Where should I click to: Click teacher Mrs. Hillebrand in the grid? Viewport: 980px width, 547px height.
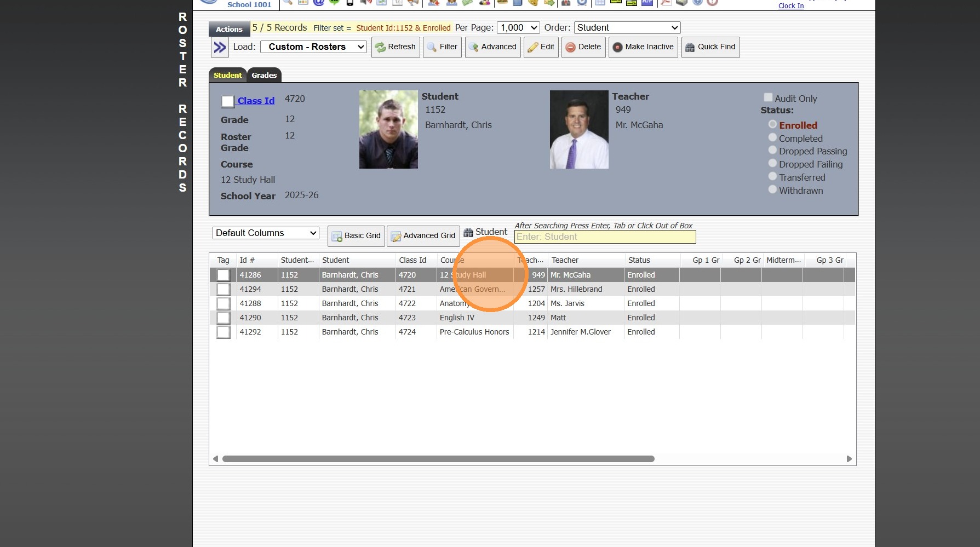(x=576, y=289)
